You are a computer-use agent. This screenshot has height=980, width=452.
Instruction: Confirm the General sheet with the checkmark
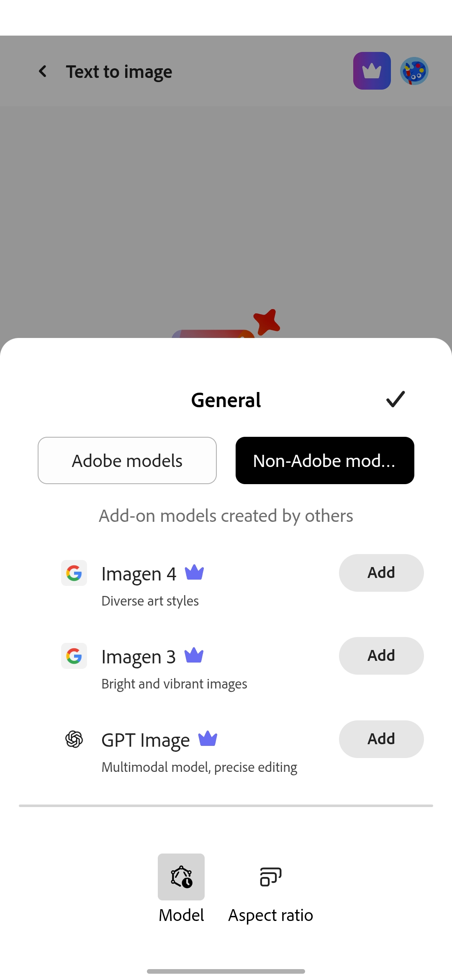395,399
